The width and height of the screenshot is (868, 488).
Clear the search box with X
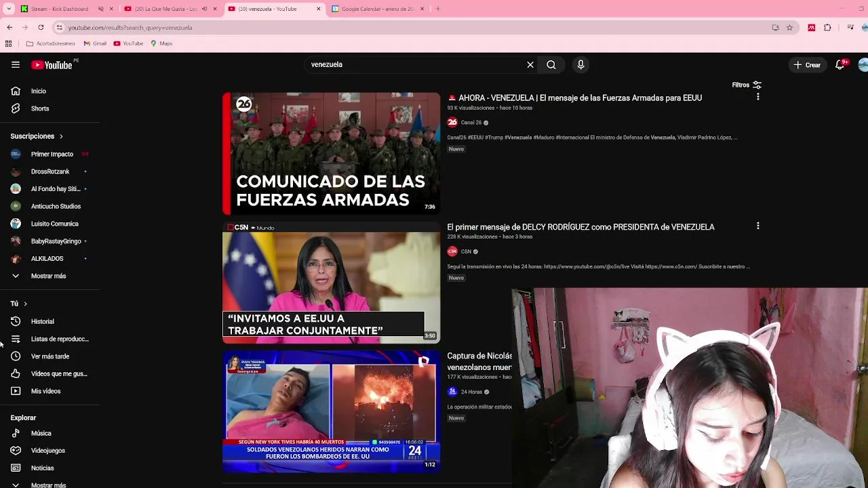[x=530, y=64]
